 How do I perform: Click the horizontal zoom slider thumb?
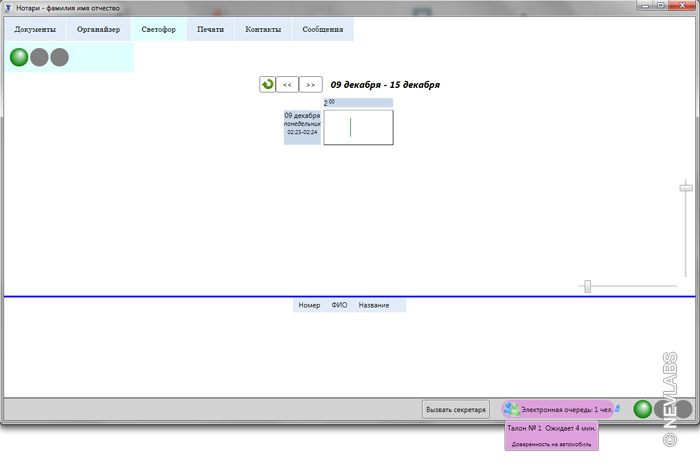(x=588, y=287)
